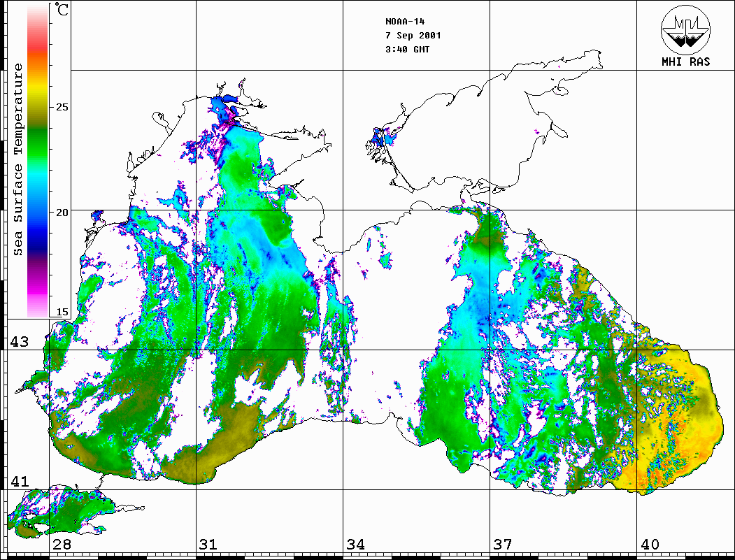Click latitude label 43
The height and width of the screenshot is (560, 735).
pos(19,342)
